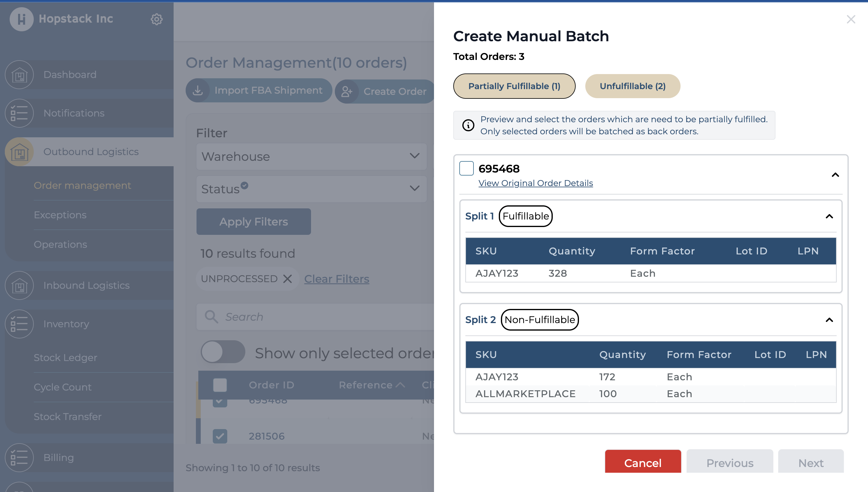Screen dimensions: 868x492
Task: Switch to the Unfulfillable (2) tab
Action: tap(632, 86)
